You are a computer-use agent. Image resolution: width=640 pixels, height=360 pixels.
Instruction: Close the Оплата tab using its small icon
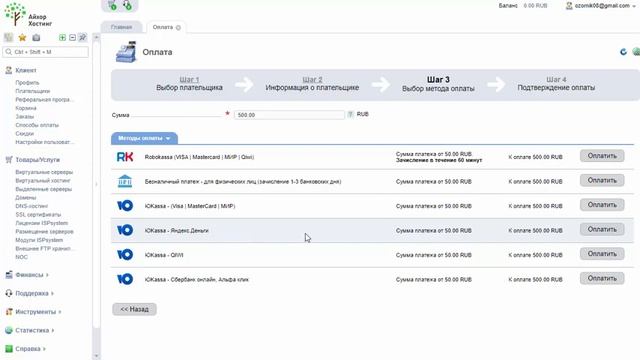pos(178,28)
